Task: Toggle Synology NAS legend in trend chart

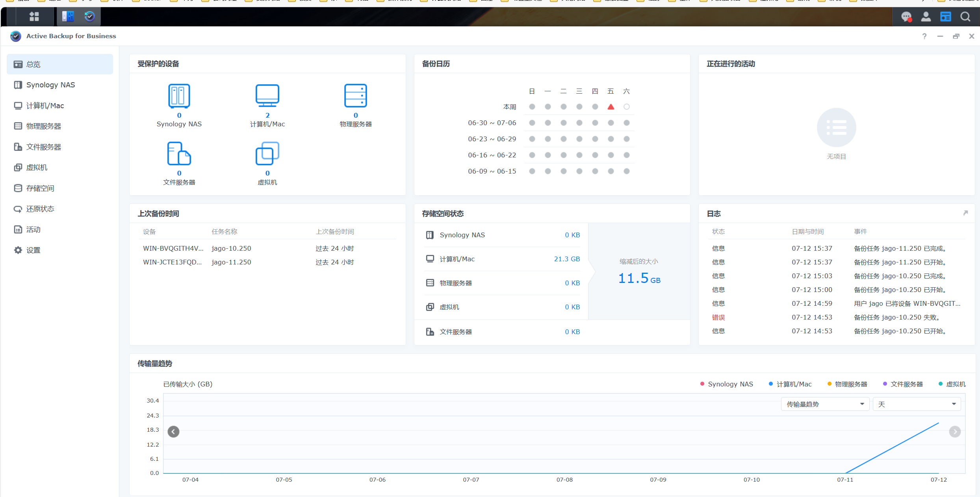Action: coord(727,384)
